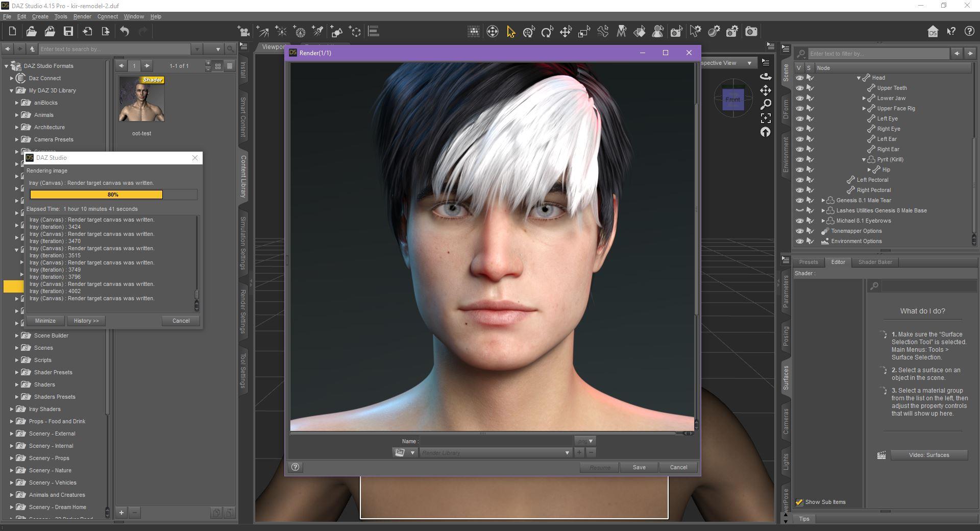Minimize the rendering progress dialog
The image size is (980, 531).
[x=45, y=321]
